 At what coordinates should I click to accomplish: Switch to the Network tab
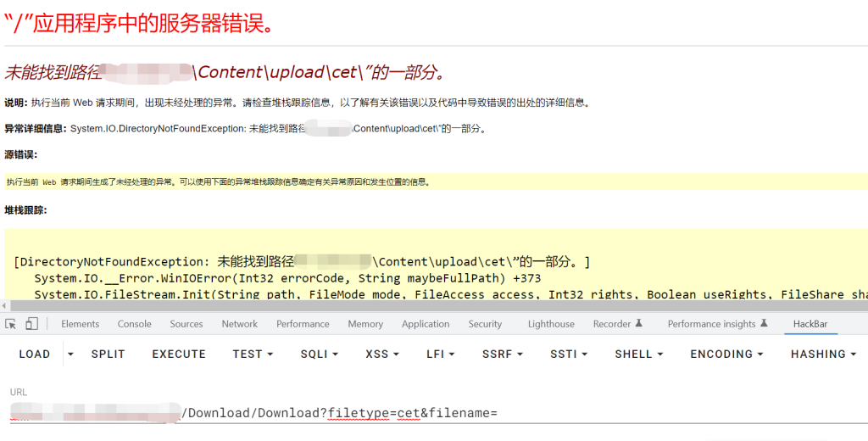[x=240, y=324]
